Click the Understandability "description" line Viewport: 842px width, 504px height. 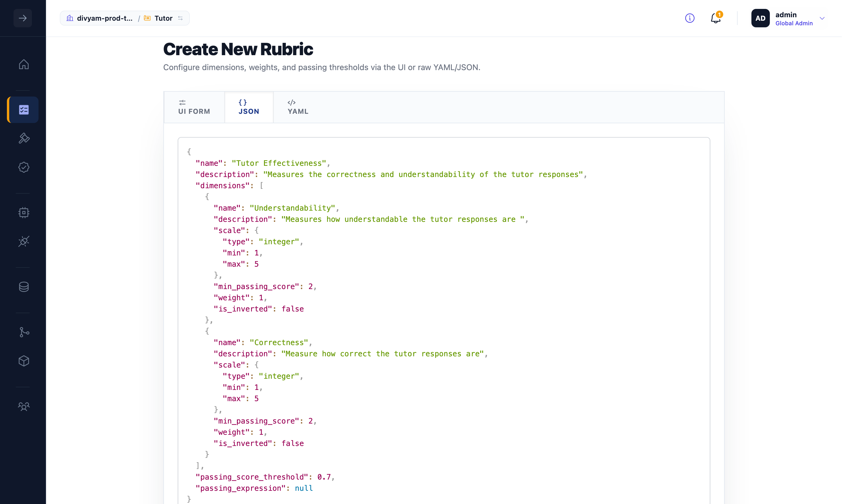pyautogui.click(x=371, y=220)
